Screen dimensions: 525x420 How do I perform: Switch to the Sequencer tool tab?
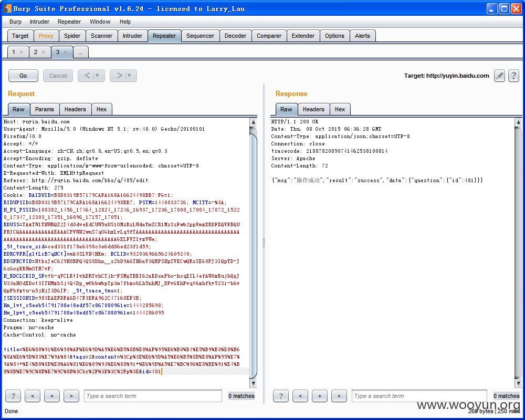pos(200,36)
